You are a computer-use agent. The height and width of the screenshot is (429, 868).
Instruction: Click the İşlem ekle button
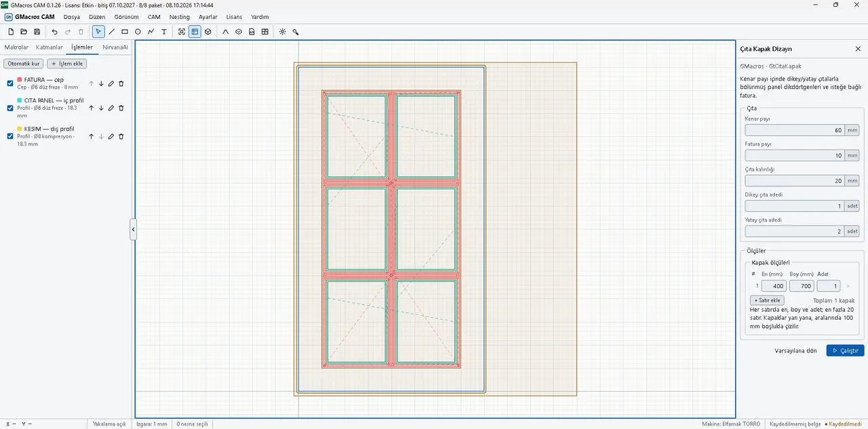click(66, 63)
